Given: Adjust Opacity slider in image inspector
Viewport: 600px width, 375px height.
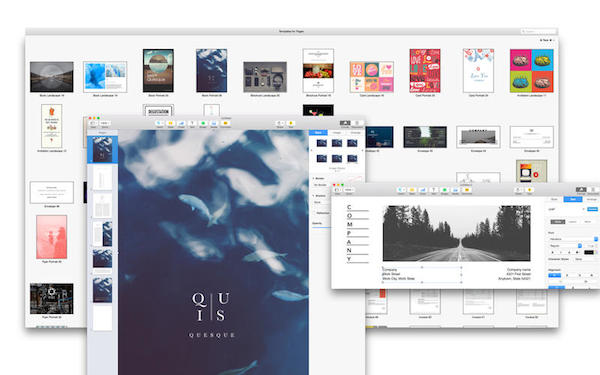Looking at the screenshot, I should pos(321,227).
